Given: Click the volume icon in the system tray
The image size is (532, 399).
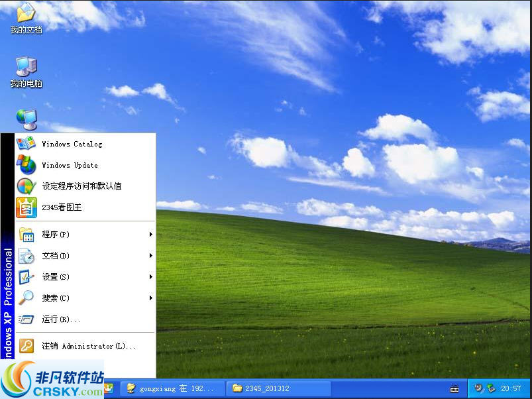Looking at the screenshot, I should 478,388.
